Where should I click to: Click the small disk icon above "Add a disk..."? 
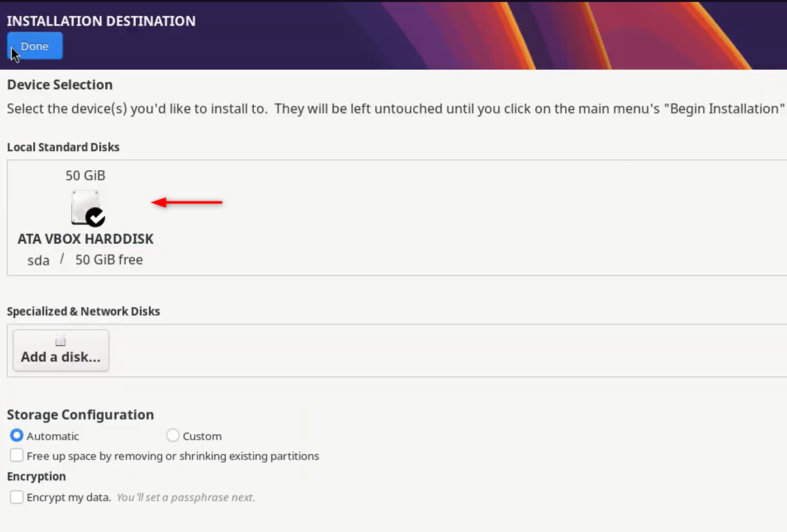click(61, 341)
